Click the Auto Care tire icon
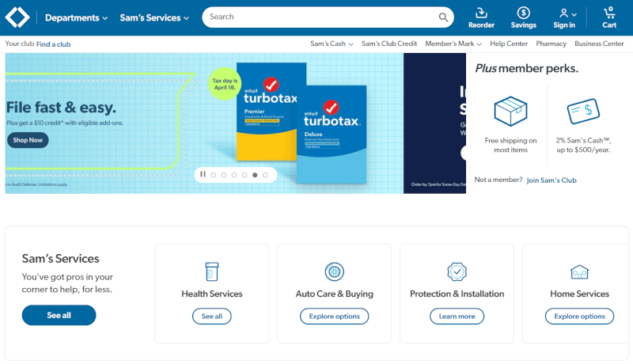 pyautogui.click(x=334, y=271)
